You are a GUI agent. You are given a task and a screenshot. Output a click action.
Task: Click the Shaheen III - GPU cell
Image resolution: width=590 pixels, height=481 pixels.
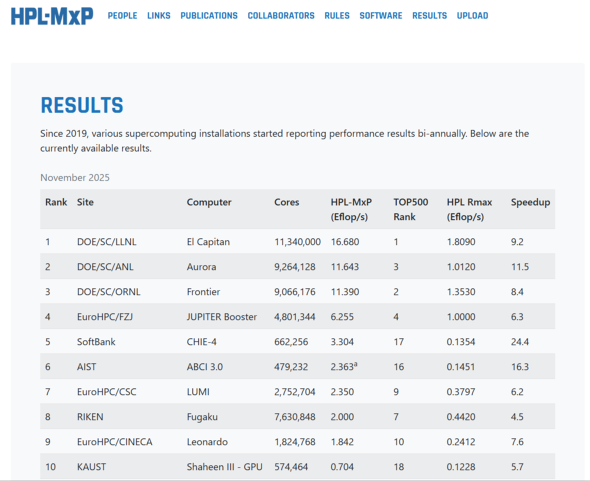coord(224,467)
